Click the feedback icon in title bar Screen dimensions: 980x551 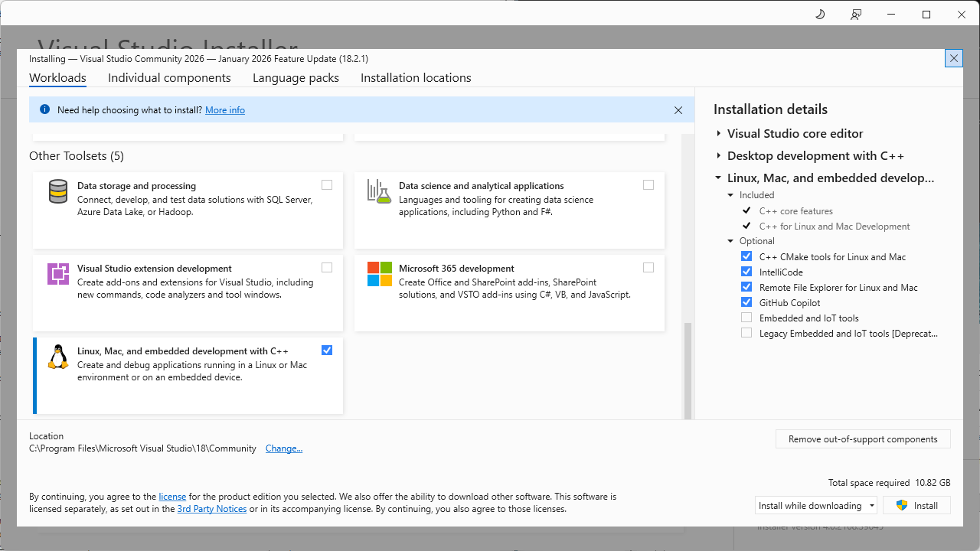[x=856, y=15]
